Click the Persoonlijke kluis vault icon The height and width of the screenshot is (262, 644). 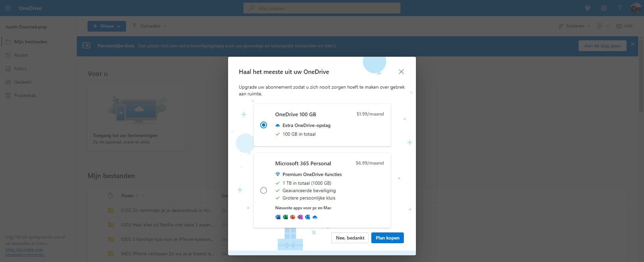pos(86,45)
